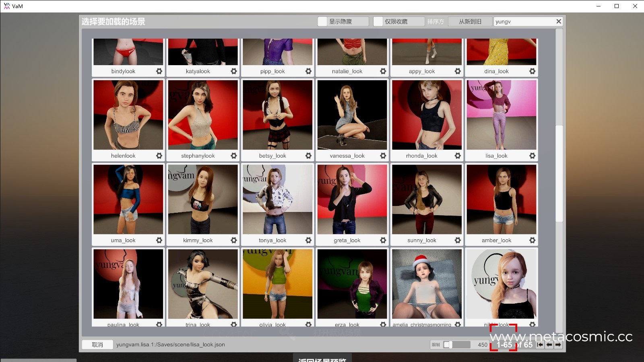Viewport: 644px width, 362px height.
Task: Toggle the 显示隐藏 checkbox
Action: pyautogui.click(x=322, y=21)
